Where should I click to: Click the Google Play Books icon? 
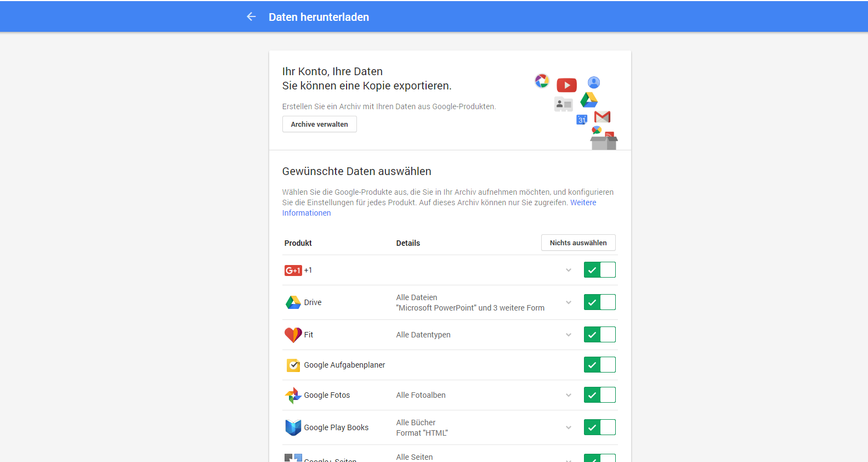(x=293, y=427)
